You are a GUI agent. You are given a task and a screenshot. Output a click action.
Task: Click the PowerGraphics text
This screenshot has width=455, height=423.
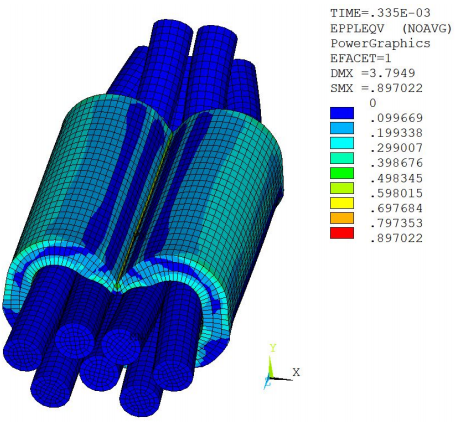380,43
